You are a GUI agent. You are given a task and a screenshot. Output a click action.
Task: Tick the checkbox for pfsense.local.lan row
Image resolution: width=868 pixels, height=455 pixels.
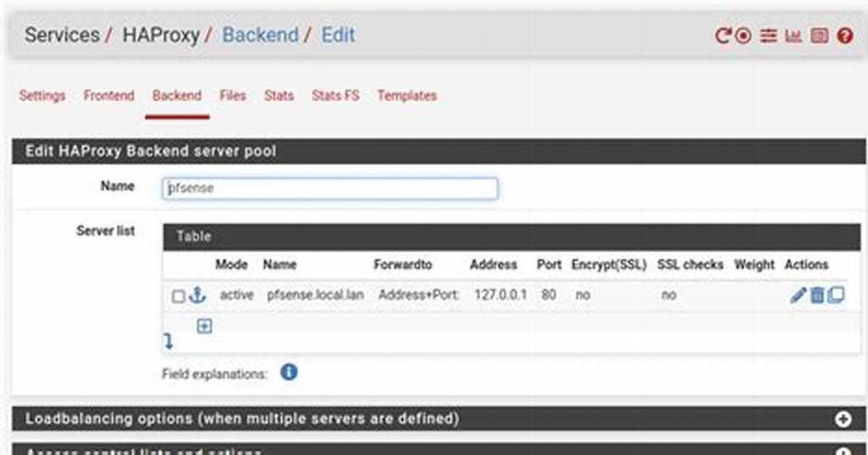[178, 296]
